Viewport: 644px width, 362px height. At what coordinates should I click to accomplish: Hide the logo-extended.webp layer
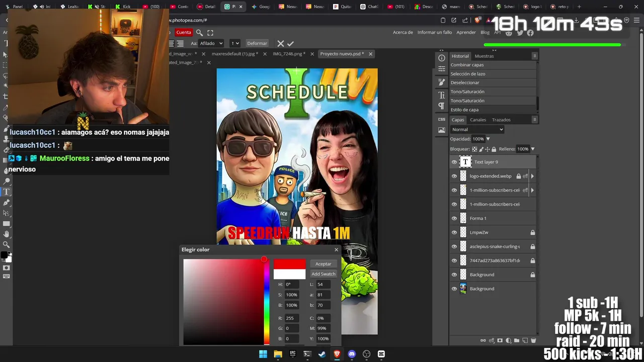tap(454, 176)
